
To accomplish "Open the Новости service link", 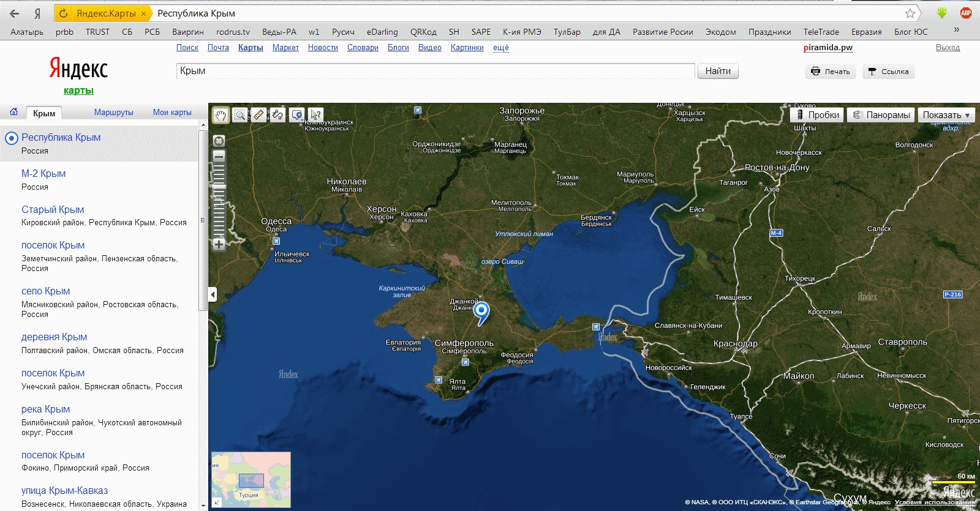I will point(323,48).
